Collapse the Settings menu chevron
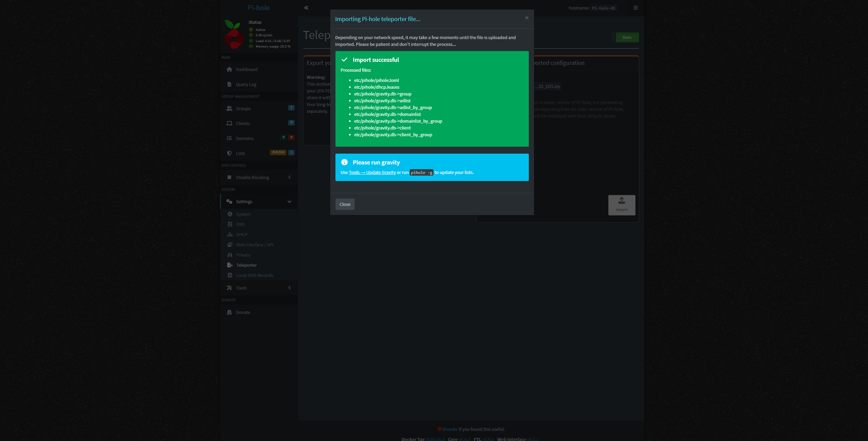Viewport: 868px width, 441px height. click(290, 201)
